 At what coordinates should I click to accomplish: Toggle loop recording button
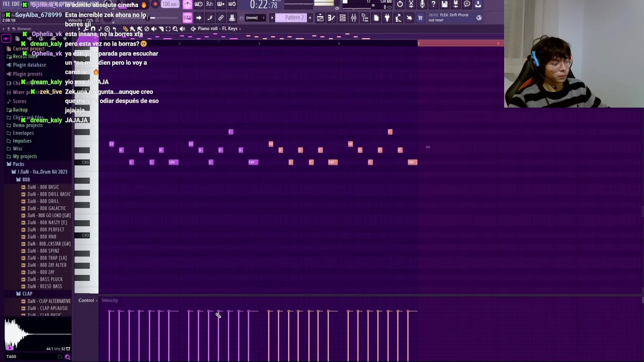[x=232, y=4]
